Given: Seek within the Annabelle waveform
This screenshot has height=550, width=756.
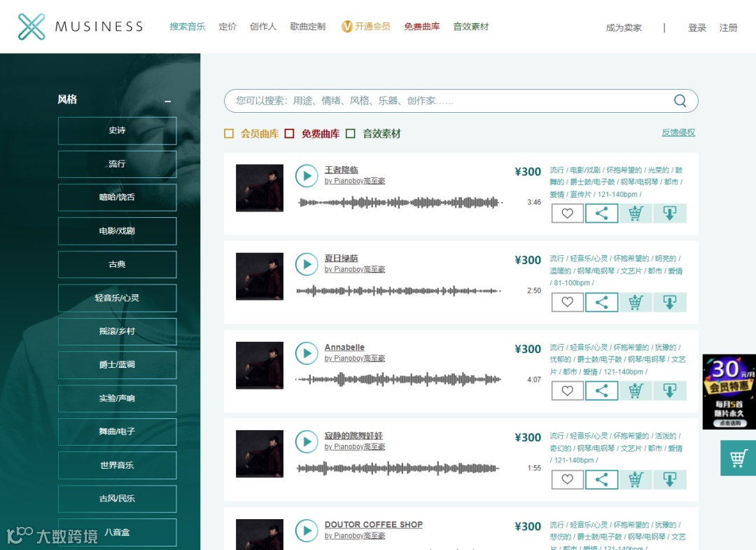Looking at the screenshot, I should coord(399,380).
